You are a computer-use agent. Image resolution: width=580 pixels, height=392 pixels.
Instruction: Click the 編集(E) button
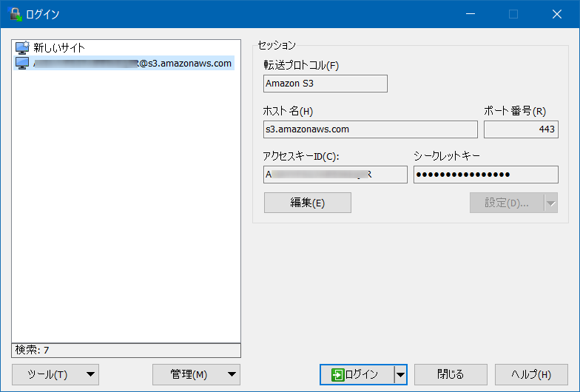pos(308,203)
